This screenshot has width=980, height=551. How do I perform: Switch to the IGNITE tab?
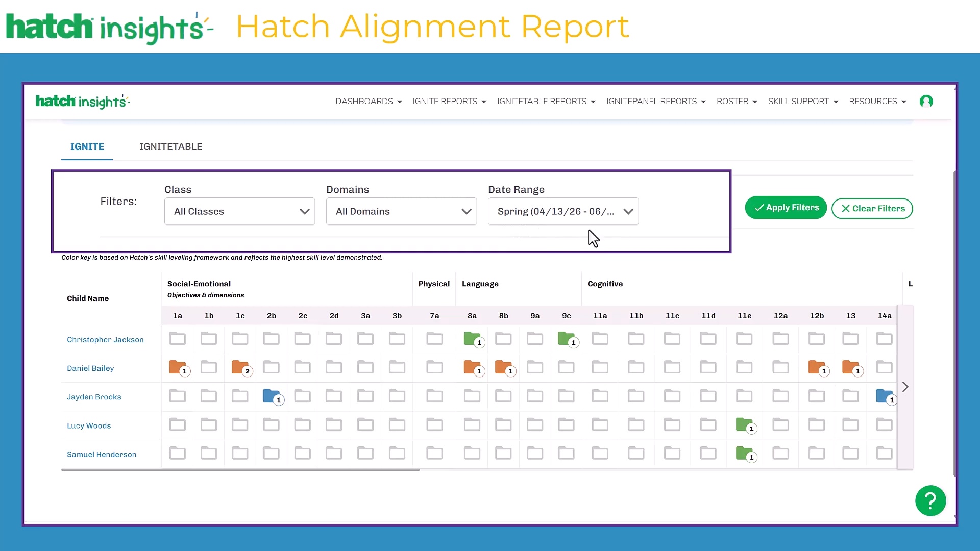tap(87, 147)
